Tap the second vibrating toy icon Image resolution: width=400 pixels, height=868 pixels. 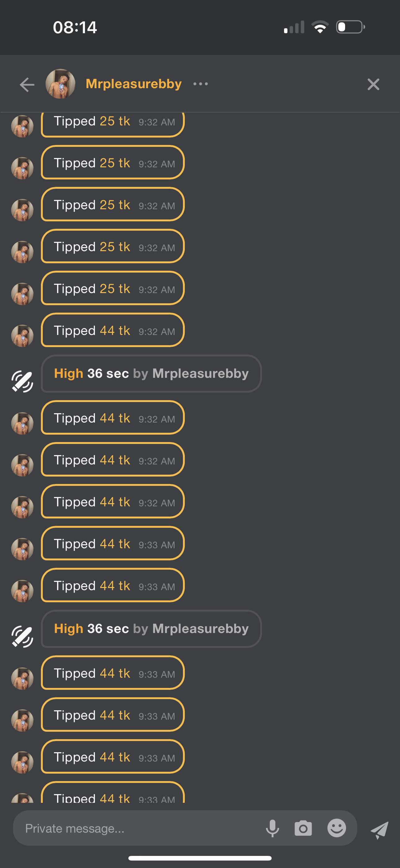pos(22,636)
